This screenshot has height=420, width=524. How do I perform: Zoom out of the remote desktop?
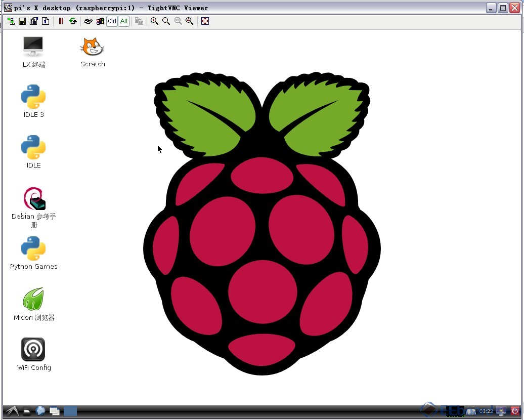point(166,21)
